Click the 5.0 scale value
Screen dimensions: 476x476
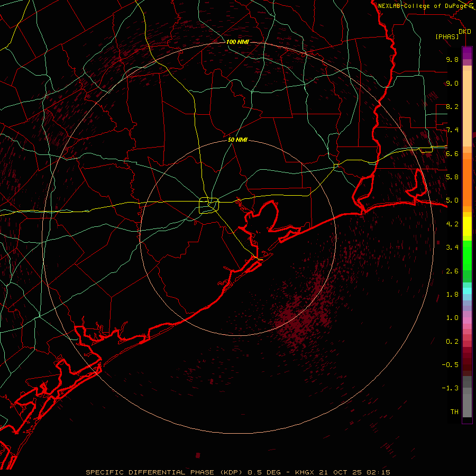452,200
